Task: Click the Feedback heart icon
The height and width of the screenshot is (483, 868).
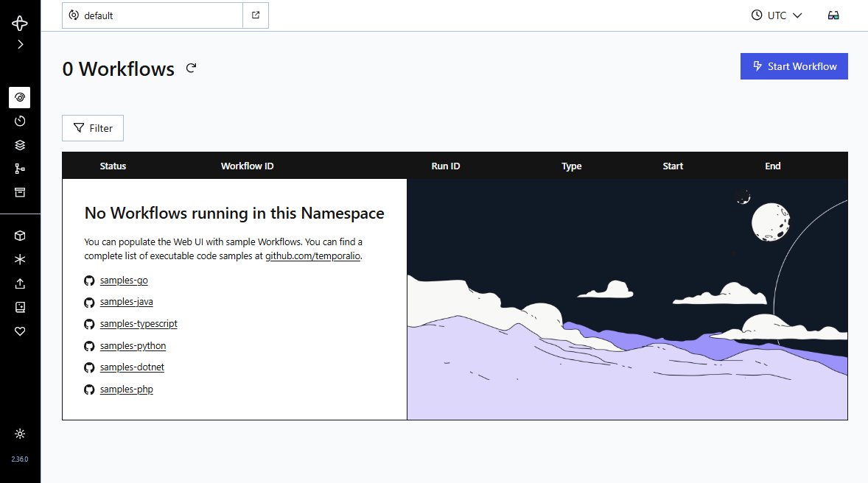Action: tap(20, 331)
